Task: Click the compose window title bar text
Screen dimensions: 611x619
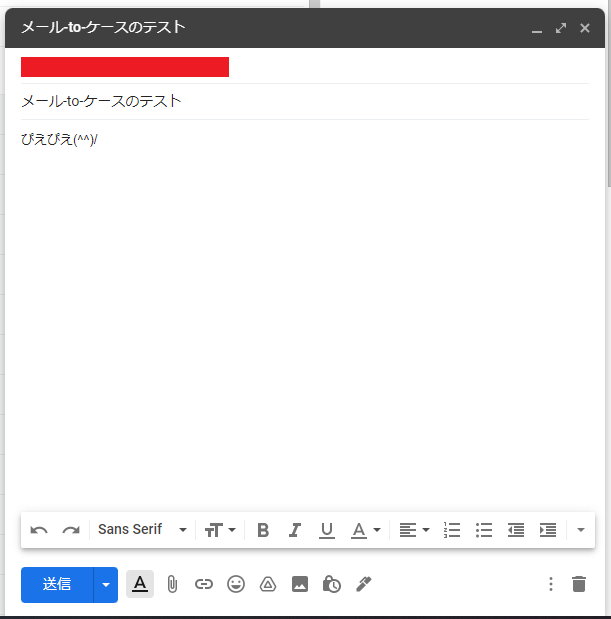Action: tap(103, 27)
